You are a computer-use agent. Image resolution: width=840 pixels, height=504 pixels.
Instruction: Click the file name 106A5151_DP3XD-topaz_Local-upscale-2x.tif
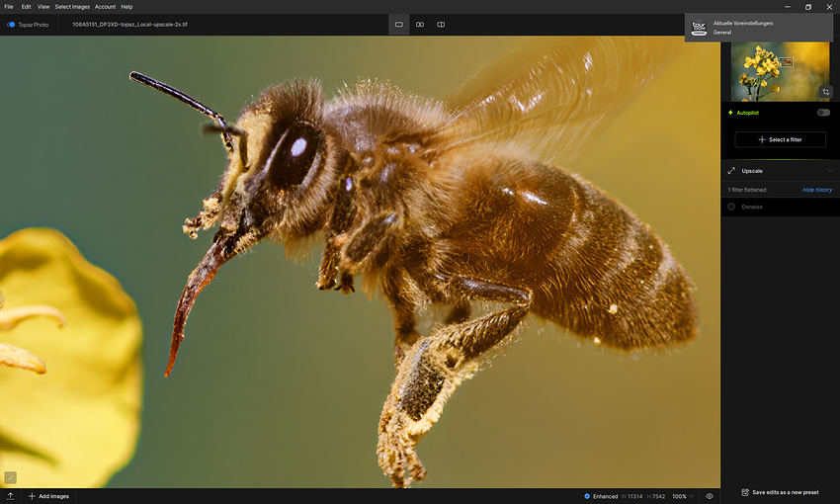pyautogui.click(x=129, y=25)
